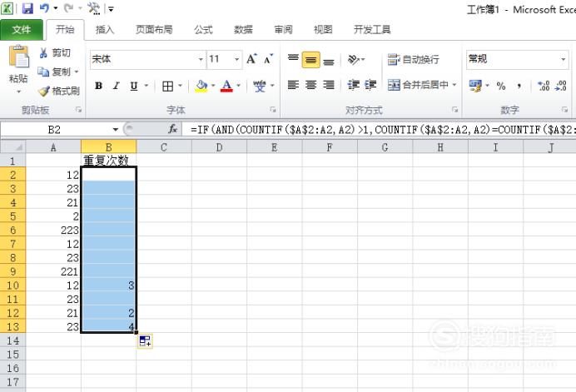Image resolution: width=576 pixels, height=392 pixels.
Task: Click the Name Box showing B2
Action: [55, 129]
